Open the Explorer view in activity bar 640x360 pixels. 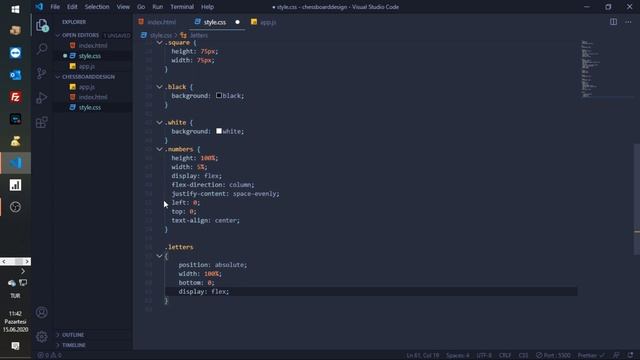click(x=42, y=25)
